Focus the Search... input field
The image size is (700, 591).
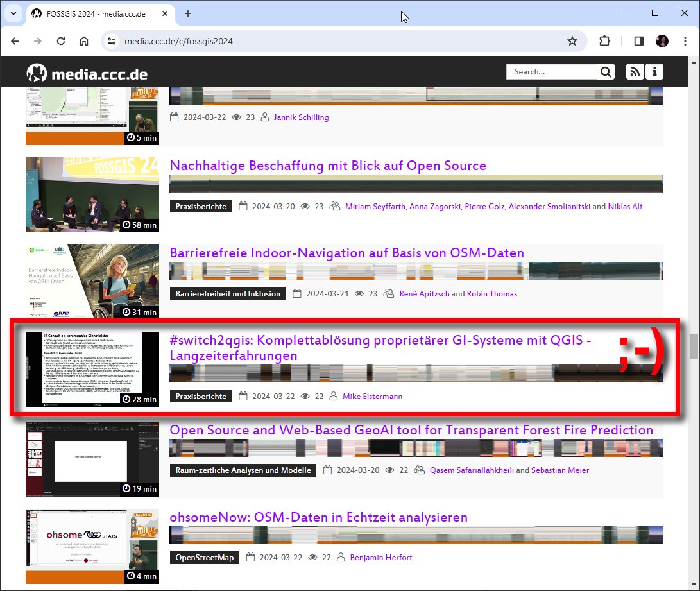point(552,72)
